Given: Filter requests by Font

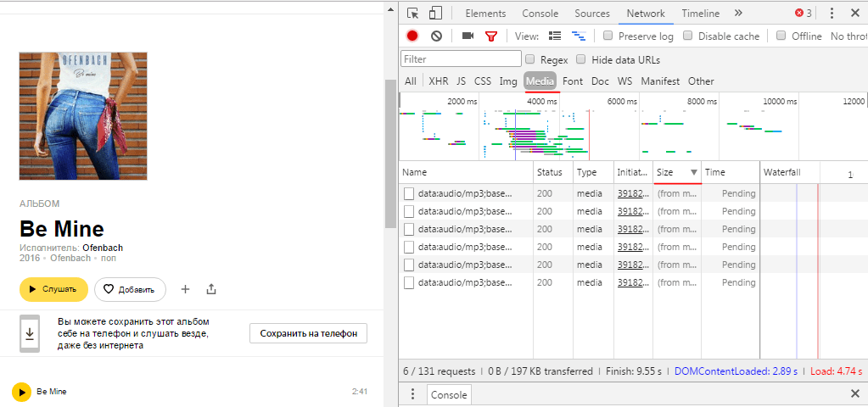Looking at the screenshot, I should tap(573, 81).
